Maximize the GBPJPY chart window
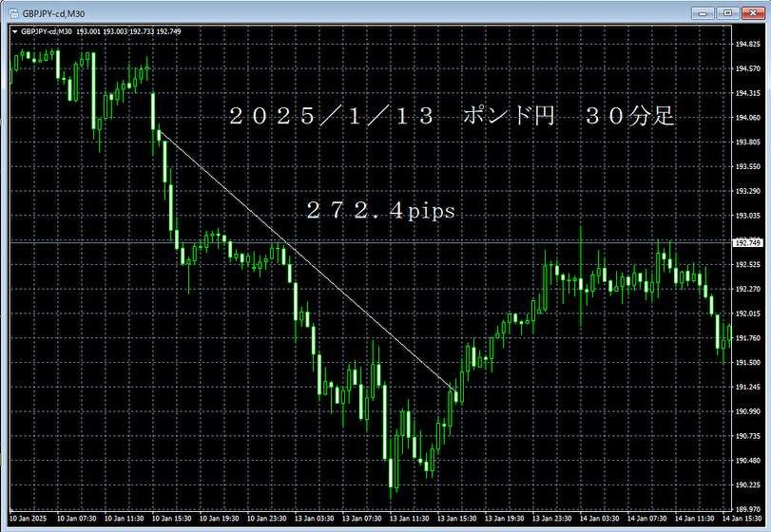The image size is (771, 532). tap(727, 13)
